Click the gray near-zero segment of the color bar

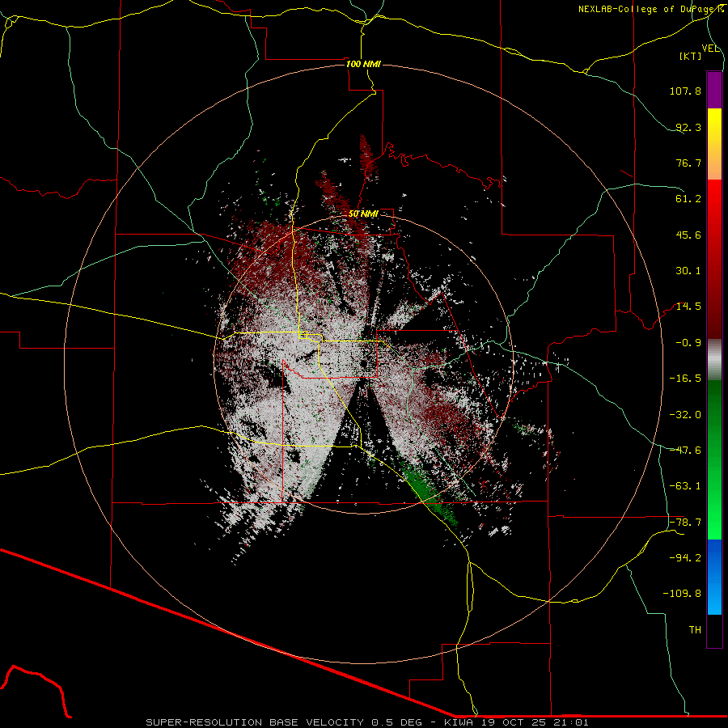[714, 360]
